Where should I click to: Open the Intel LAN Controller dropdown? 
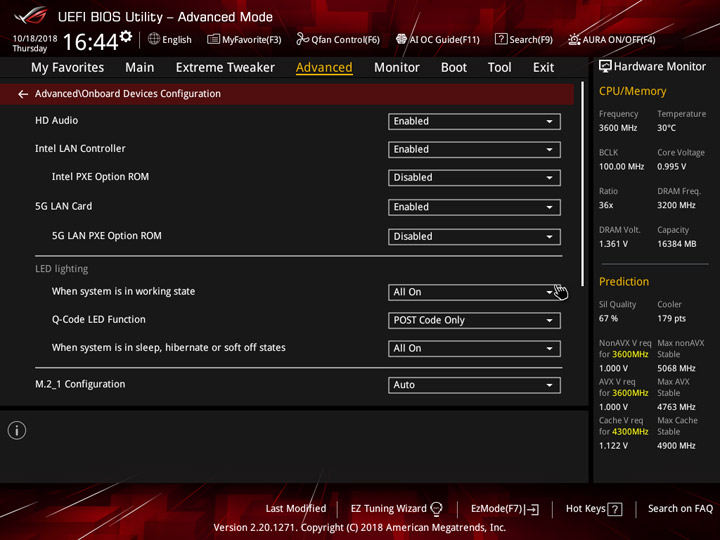point(474,150)
